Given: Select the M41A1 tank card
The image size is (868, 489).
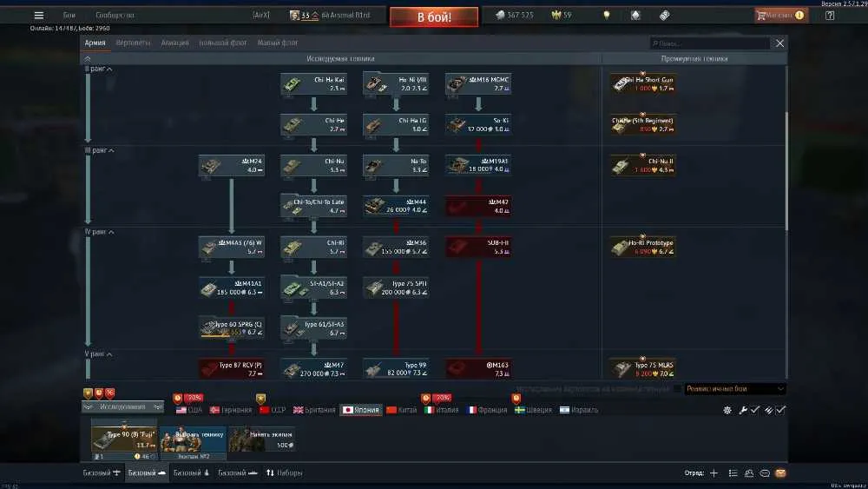Looking at the screenshot, I should [232, 287].
